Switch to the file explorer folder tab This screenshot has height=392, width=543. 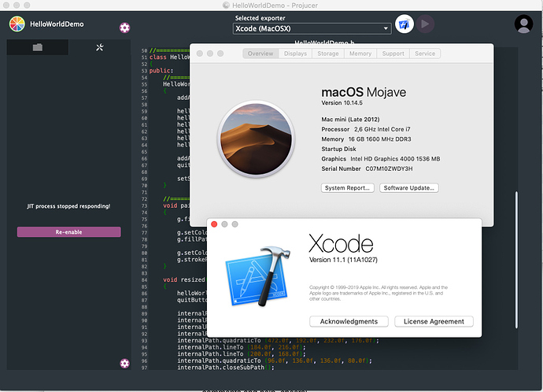(x=38, y=47)
